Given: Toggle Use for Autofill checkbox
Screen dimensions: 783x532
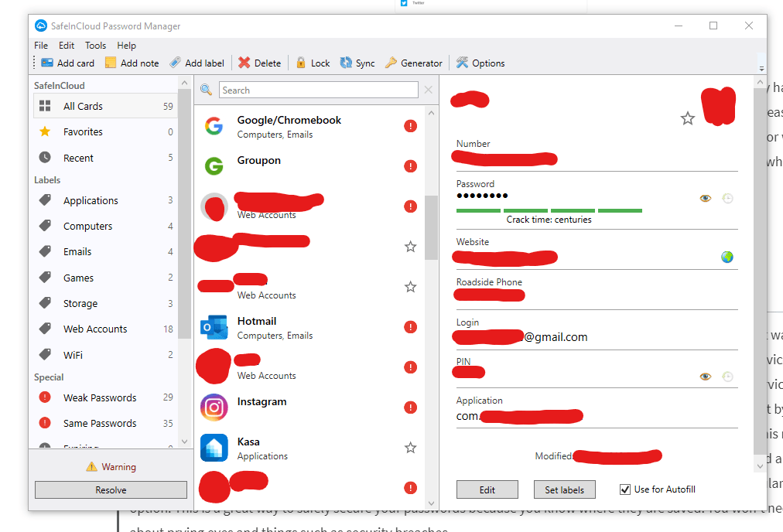Looking at the screenshot, I should click(x=624, y=489).
